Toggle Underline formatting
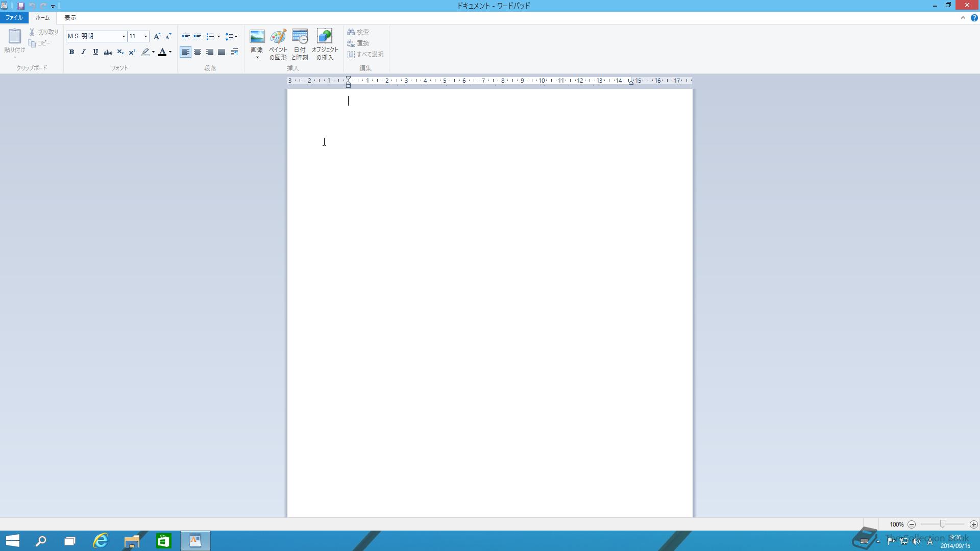This screenshot has height=551, width=980. (x=95, y=52)
